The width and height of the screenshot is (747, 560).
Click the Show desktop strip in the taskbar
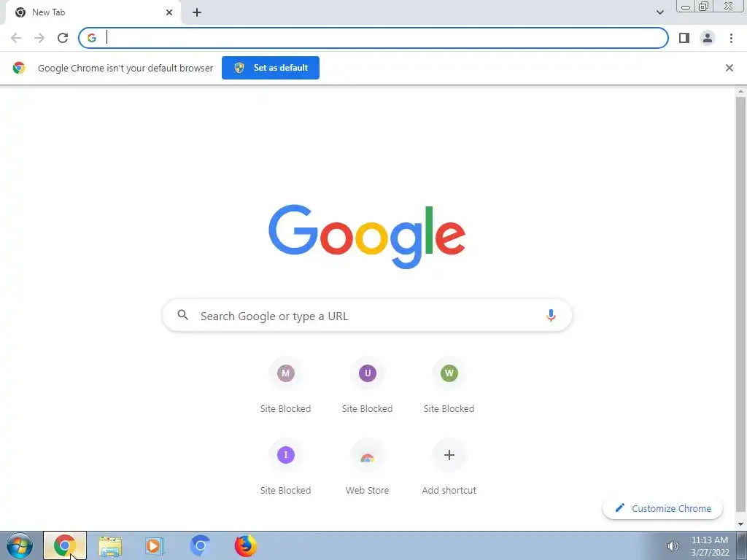click(742, 545)
